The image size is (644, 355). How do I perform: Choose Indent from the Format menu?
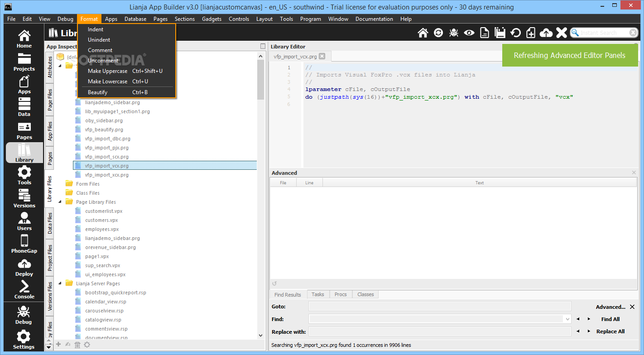coord(127,29)
